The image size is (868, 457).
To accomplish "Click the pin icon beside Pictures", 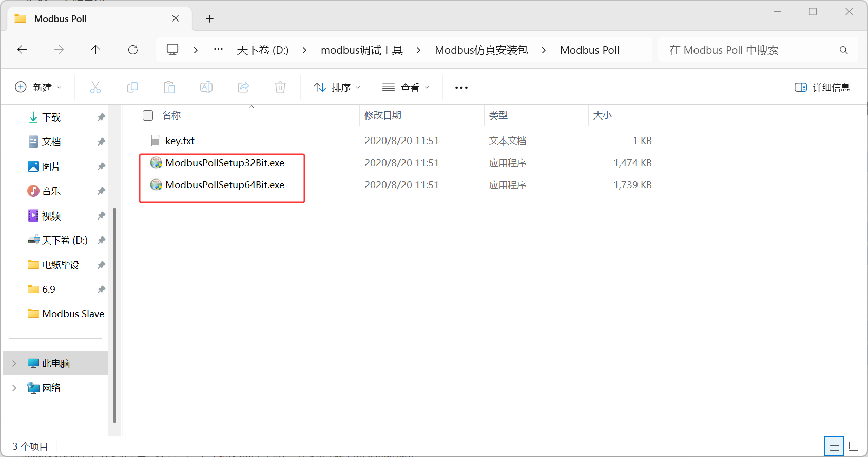I will [x=101, y=166].
